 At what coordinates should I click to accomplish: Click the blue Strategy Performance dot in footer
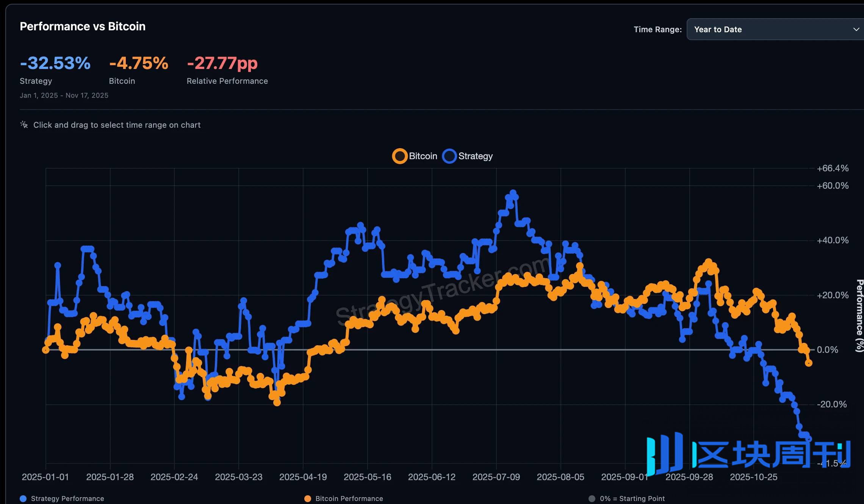pos(23,498)
